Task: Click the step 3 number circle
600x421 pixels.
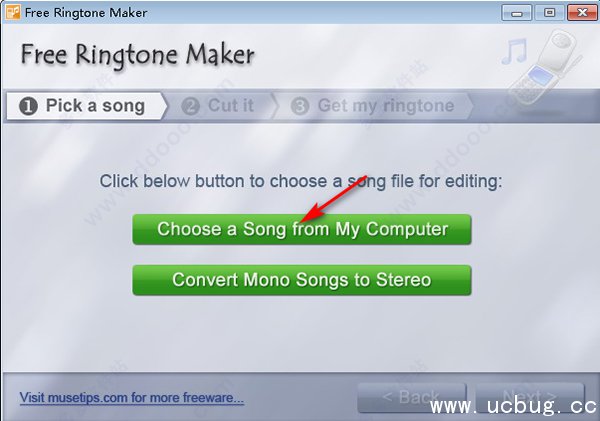Action: pos(300,106)
